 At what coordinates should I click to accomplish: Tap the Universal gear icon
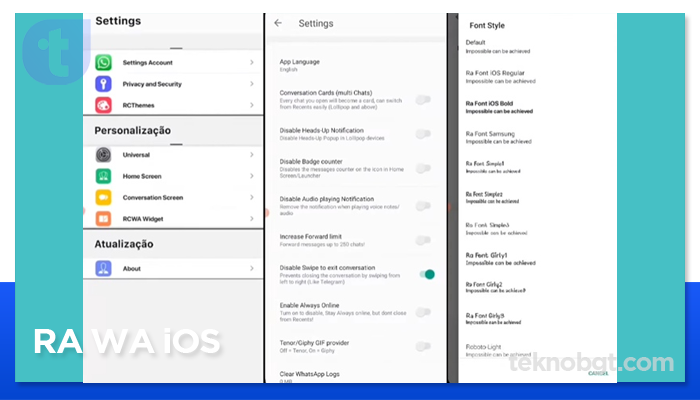(104, 154)
